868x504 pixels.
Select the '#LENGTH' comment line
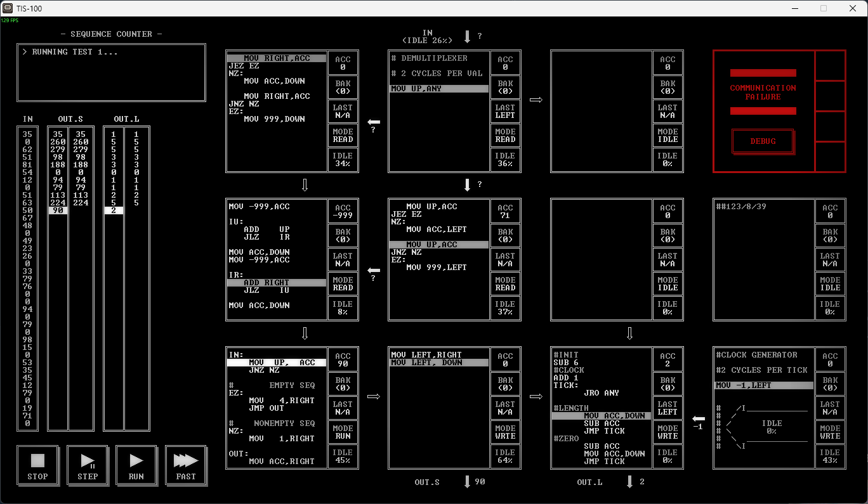click(x=571, y=408)
